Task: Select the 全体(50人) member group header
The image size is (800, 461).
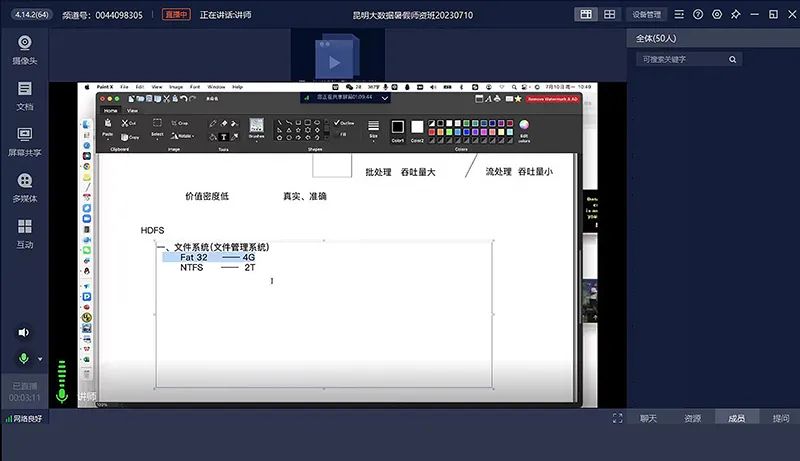Action: click(656, 38)
